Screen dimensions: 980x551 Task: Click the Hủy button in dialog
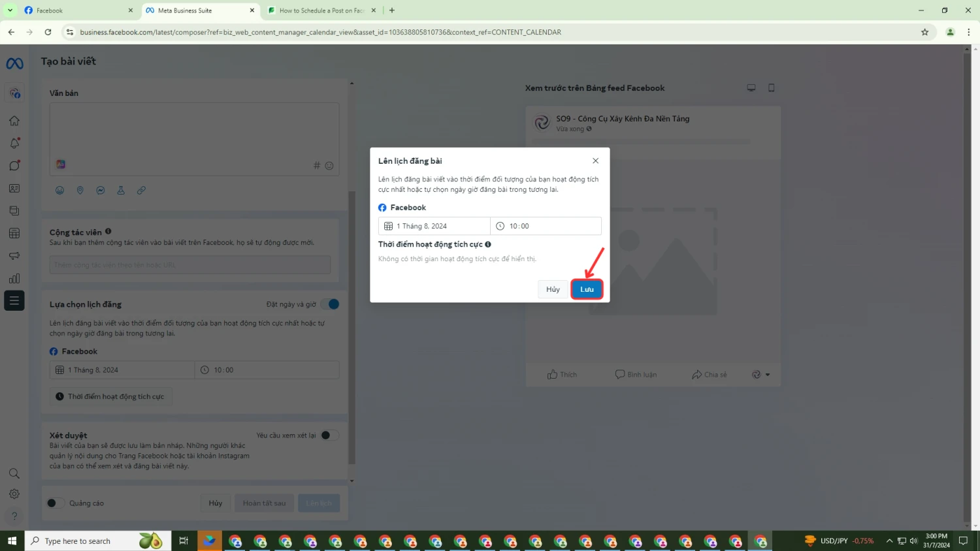coord(553,289)
